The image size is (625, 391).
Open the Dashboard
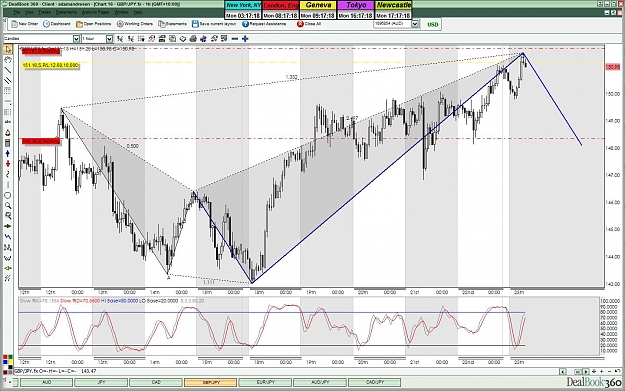pyautogui.click(x=57, y=24)
